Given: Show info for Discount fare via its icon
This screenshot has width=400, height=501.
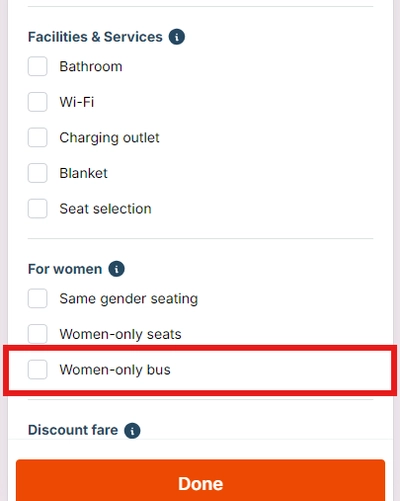Looking at the screenshot, I should click(x=132, y=430).
